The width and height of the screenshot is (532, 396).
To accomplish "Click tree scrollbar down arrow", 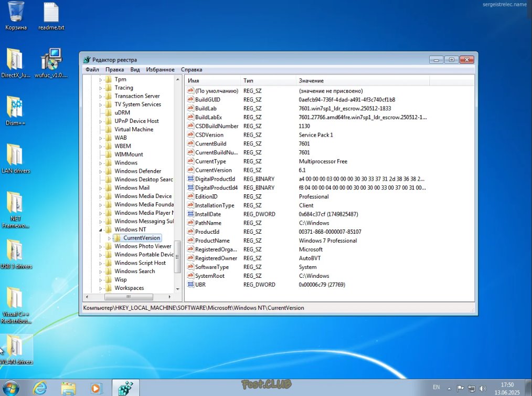I will (x=178, y=289).
